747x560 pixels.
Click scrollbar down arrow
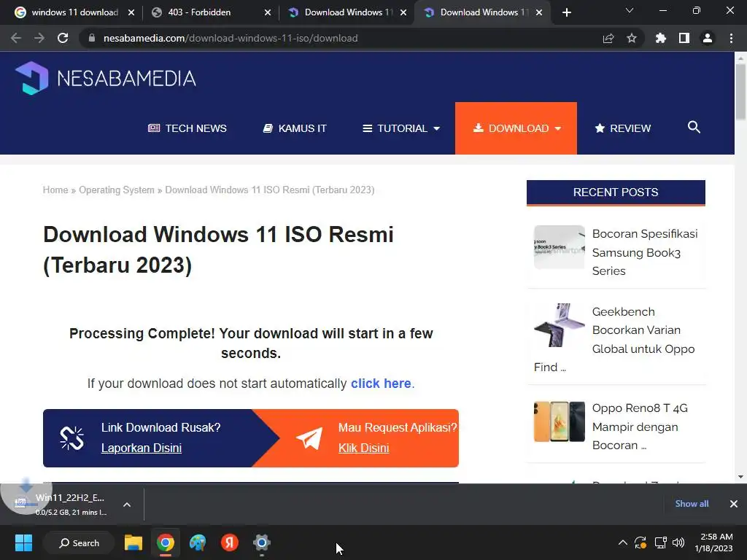point(740,477)
